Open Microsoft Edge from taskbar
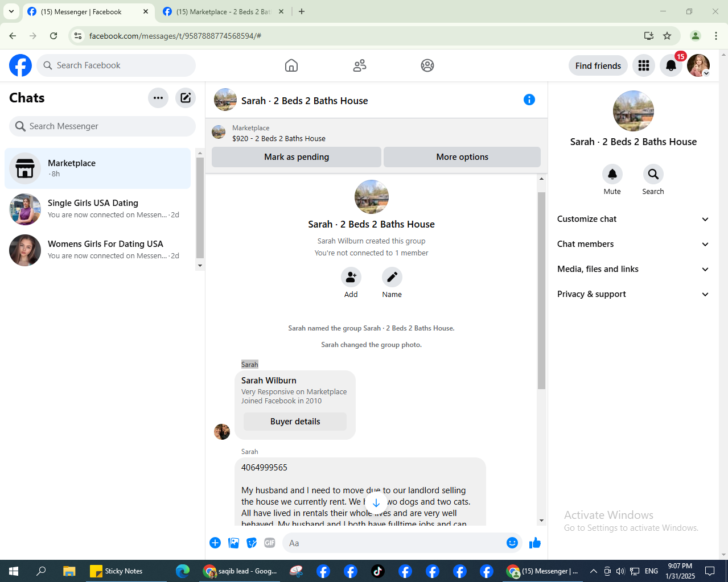 [x=183, y=571]
